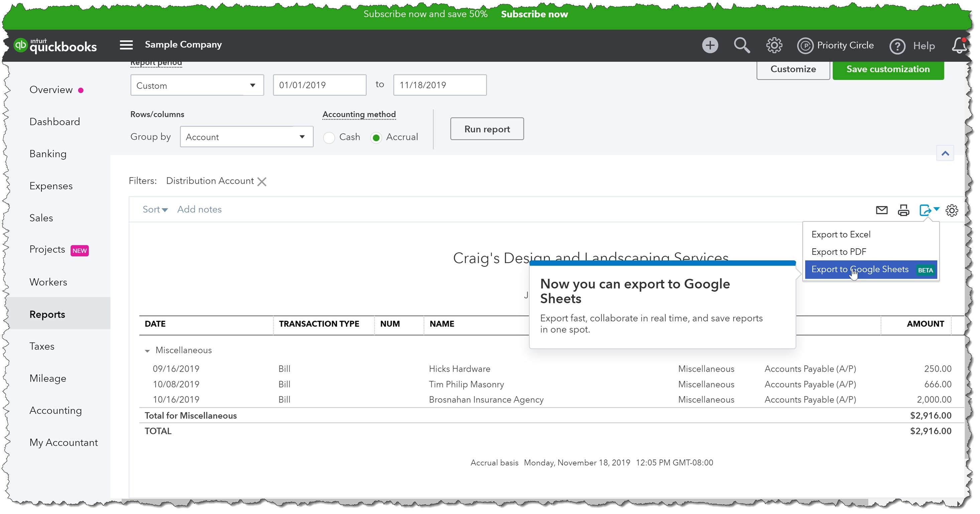Open Mileage in sidebar
The width and height of the screenshot is (980, 514).
coord(48,379)
